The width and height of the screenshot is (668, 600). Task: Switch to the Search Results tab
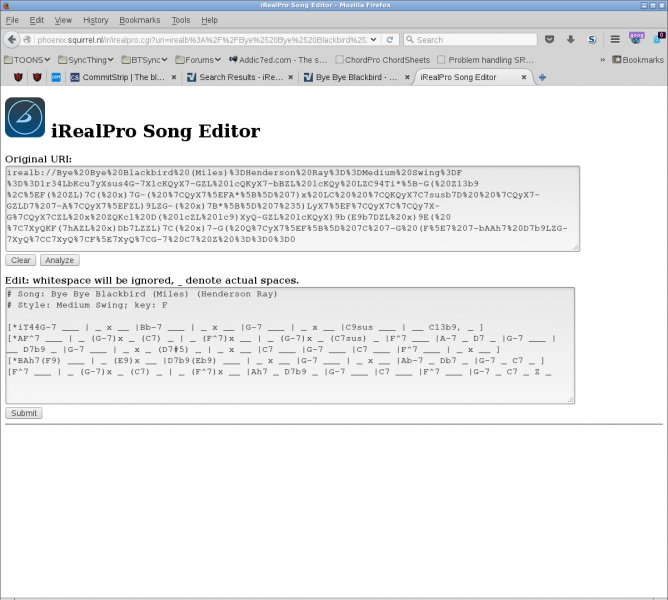(241, 77)
